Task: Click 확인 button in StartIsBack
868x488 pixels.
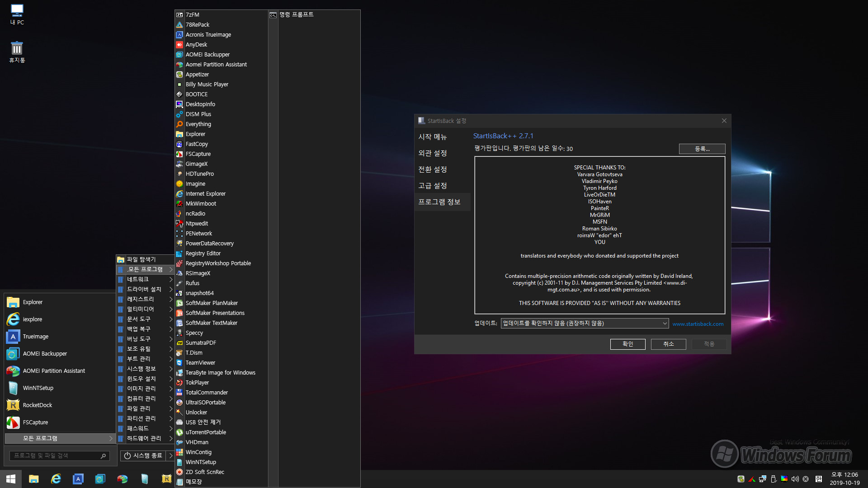Action: 627,344
